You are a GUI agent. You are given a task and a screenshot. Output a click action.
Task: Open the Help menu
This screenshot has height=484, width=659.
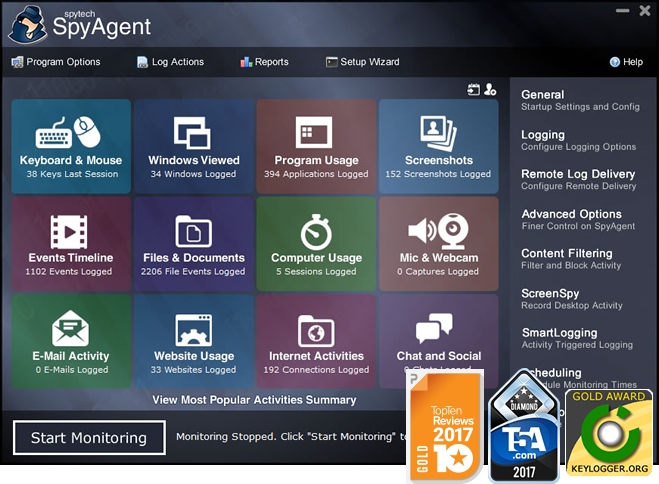pyautogui.click(x=626, y=62)
